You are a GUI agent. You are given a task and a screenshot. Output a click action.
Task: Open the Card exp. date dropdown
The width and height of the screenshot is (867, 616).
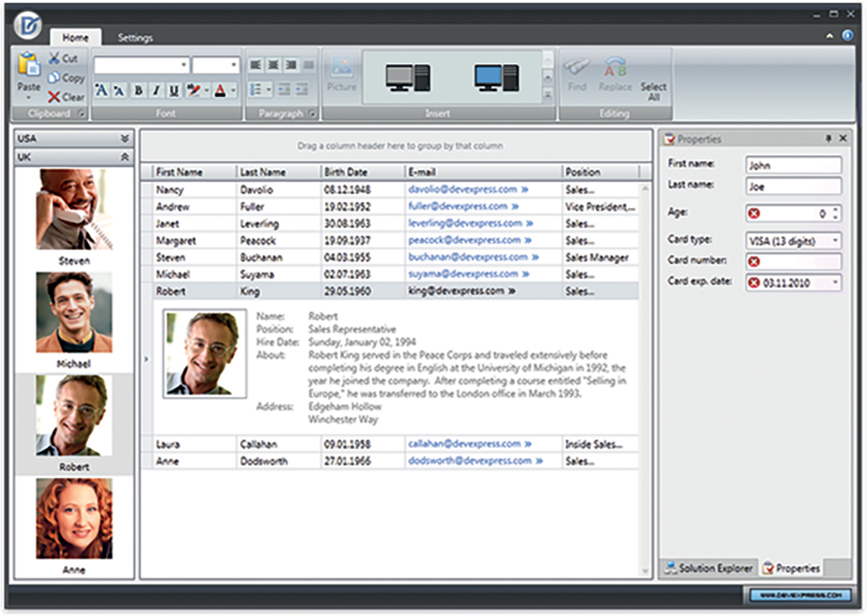(x=835, y=282)
